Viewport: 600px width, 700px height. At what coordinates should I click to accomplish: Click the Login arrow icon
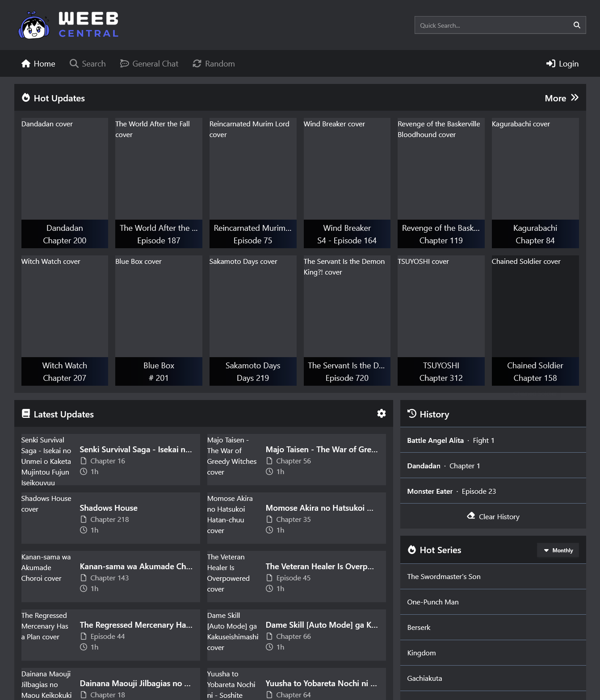(551, 63)
